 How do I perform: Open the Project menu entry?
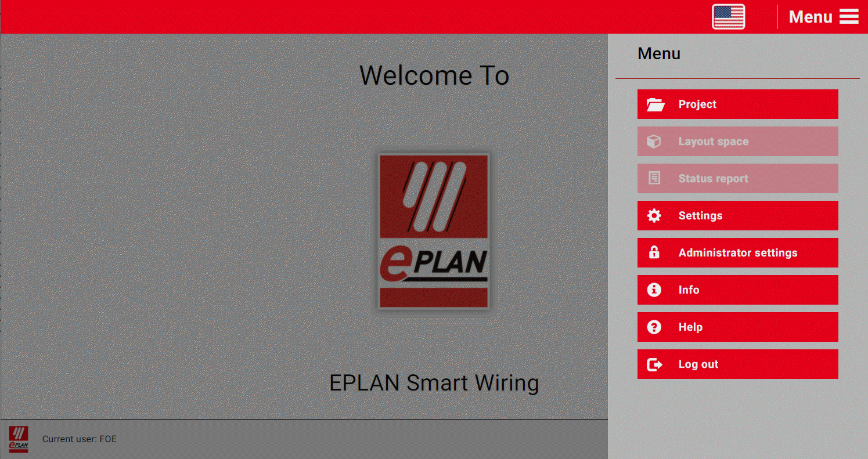[x=697, y=104]
